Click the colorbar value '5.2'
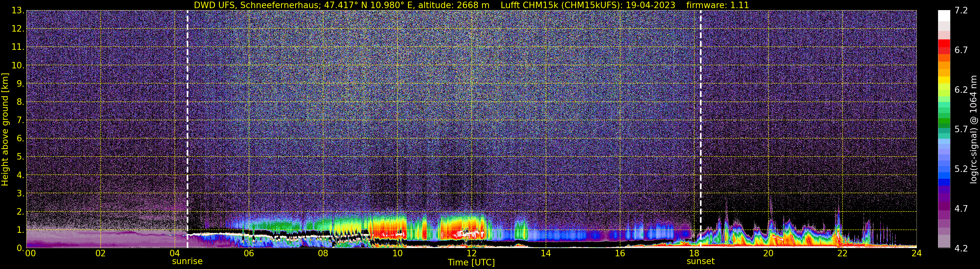This screenshot has height=269, width=980. coord(961,169)
